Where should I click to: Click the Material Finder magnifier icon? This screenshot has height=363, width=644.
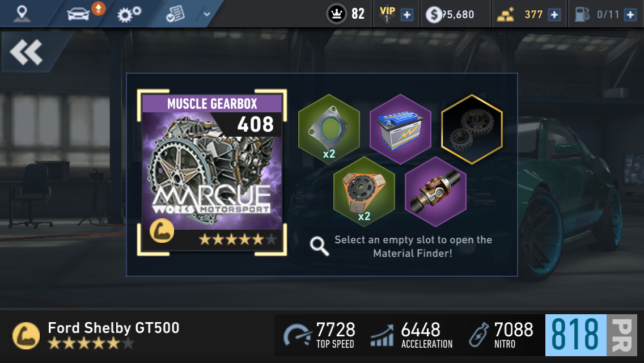click(x=319, y=246)
